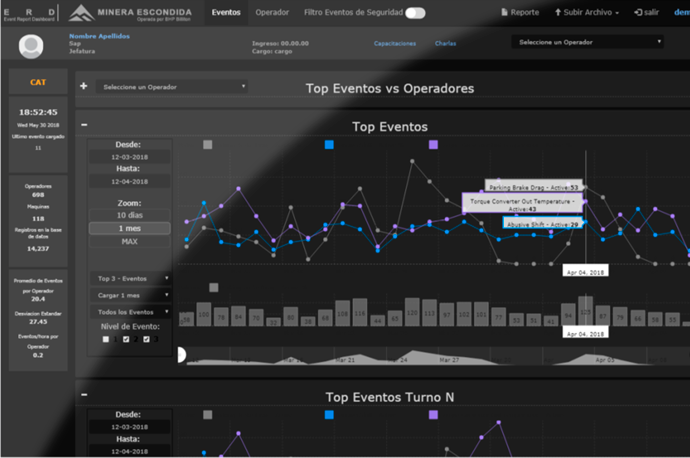Open the Top 3 - Eventos dropdown
The image size is (690, 458).
tap(130, 278)
